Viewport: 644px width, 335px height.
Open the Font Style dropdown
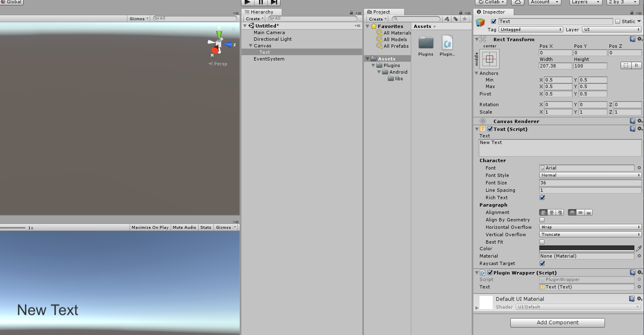590,175
